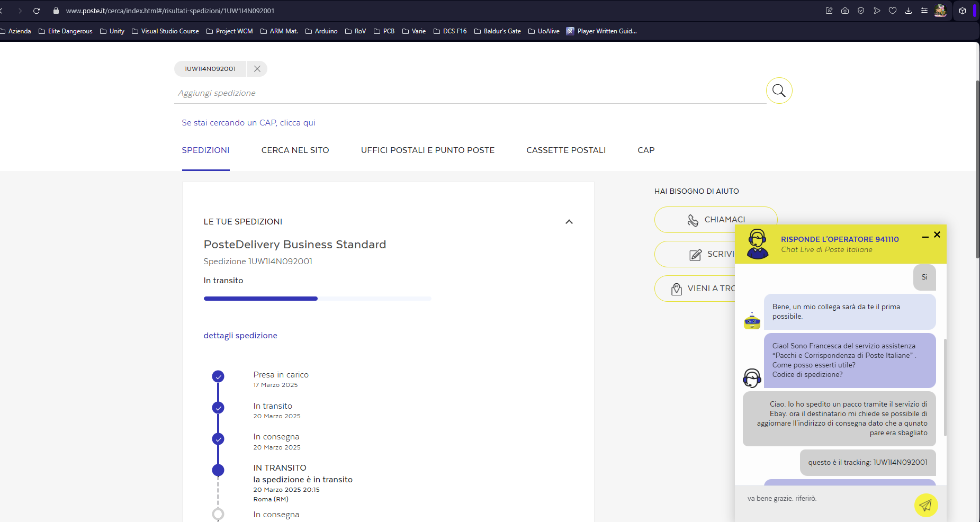Click the current IN TRANSITO filled marker
This screenshot has height=522, width=980.
(218, 470)
